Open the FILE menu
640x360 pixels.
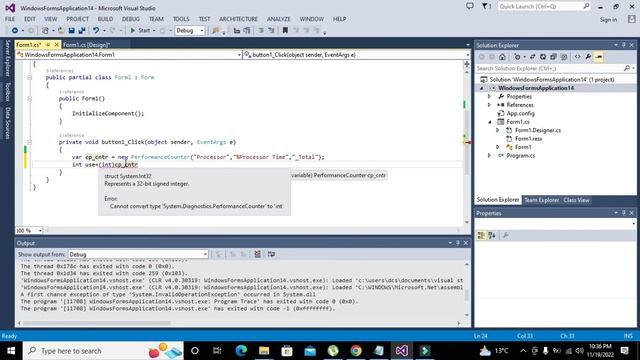tap(10, 19)
